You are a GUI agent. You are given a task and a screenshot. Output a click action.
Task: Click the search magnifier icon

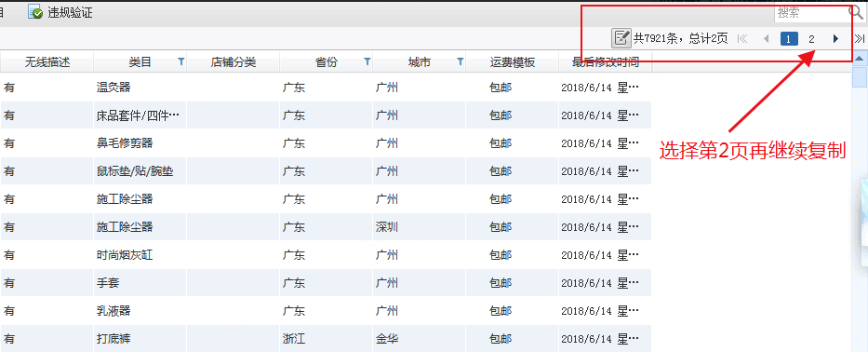tap(855, 12)
